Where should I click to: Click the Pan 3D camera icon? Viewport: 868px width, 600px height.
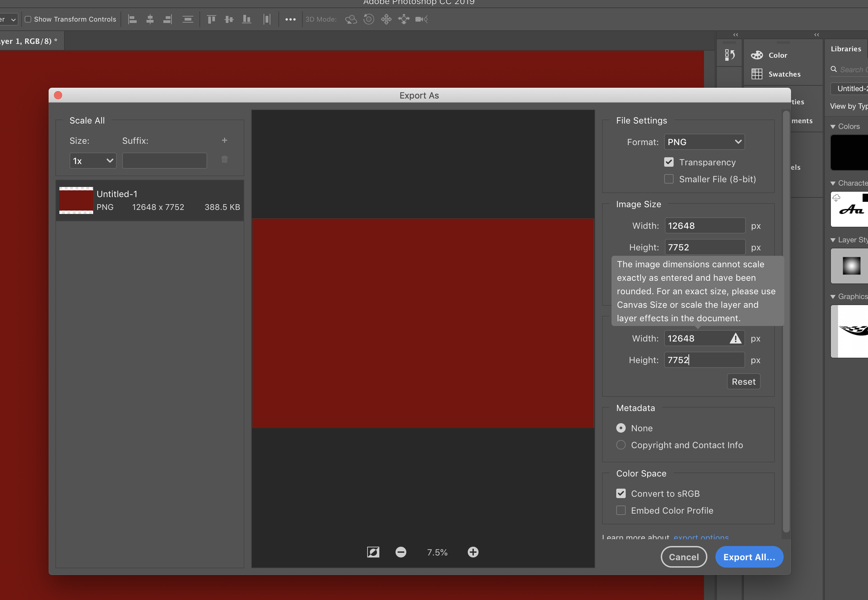pyautogui.click(x=386, y=19)
